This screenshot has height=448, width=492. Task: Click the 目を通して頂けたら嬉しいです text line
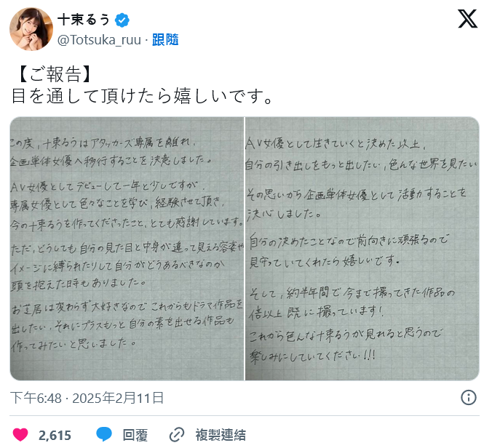tap(142, 96)
